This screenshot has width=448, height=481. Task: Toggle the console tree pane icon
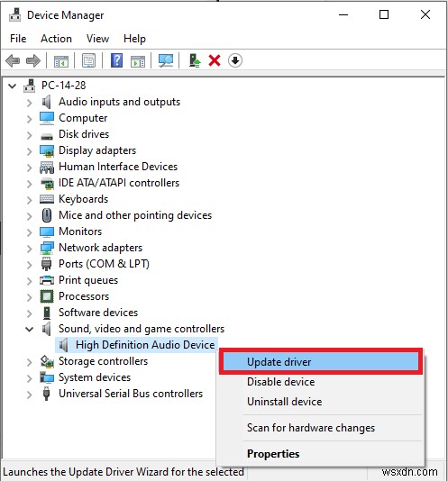coord(61,60)
